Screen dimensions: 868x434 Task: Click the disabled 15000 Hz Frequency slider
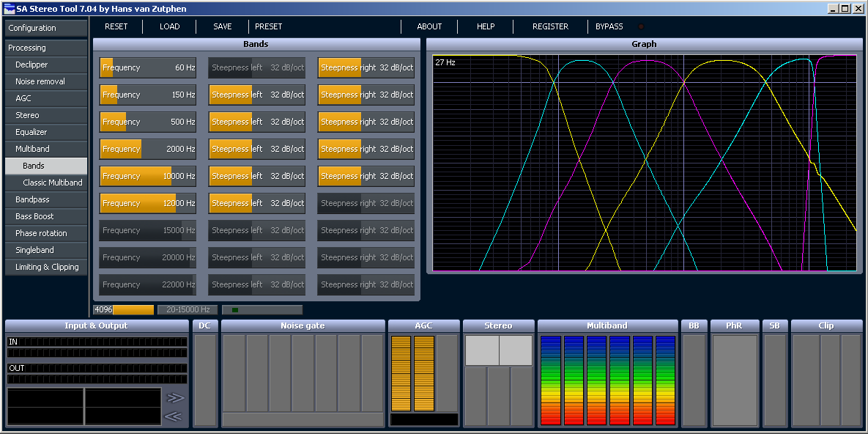[148, 231]
